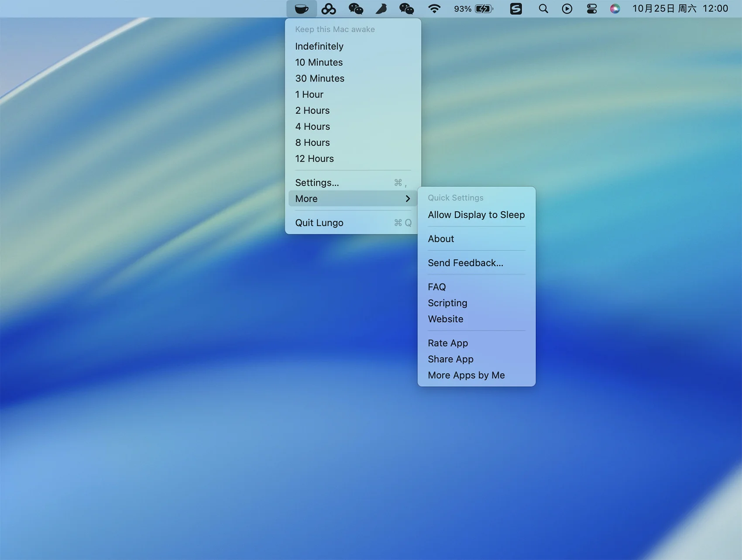Open the Scripting help entry

click(447, 303)
